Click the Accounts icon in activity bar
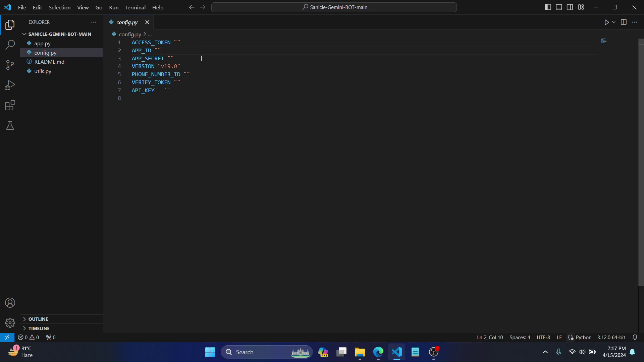This screenshot has height=362, width=644. (10, 303)
